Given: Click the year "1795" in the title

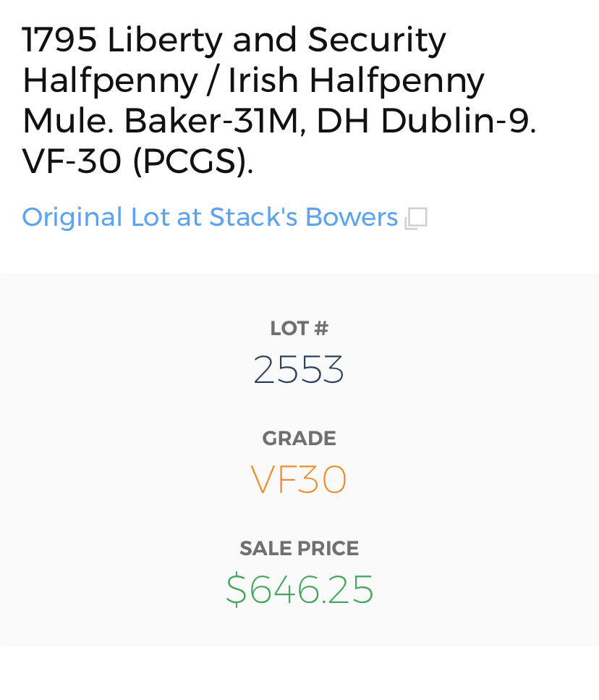Looking at the screenshot, I should click(x=59, y=39).
